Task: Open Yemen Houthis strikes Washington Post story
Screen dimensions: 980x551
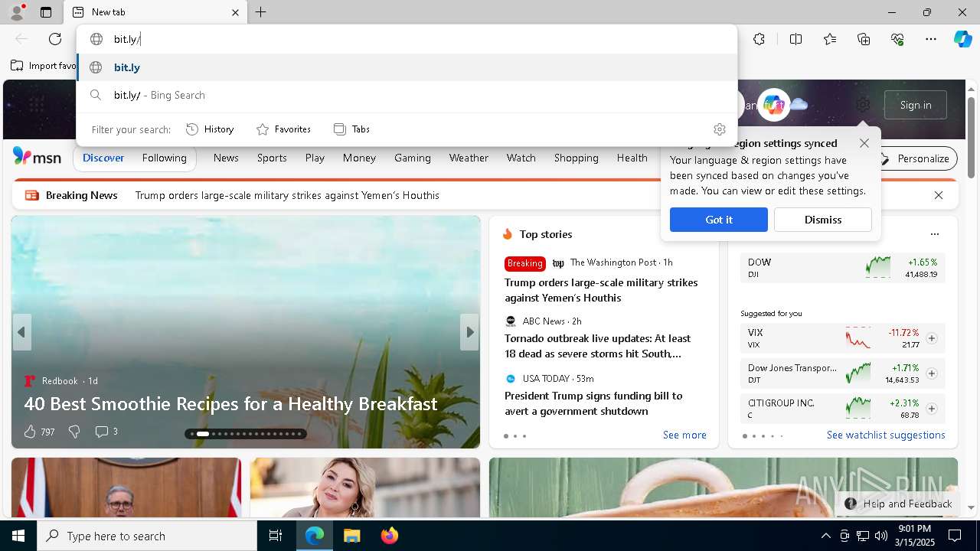Action: click(x=601, y=290)
